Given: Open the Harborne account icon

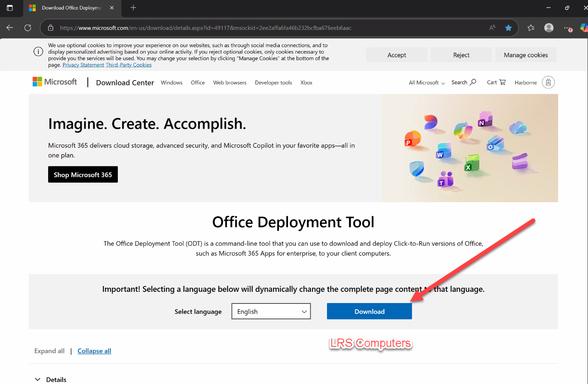Looking at the screenshot, I should tap(548, 82).
